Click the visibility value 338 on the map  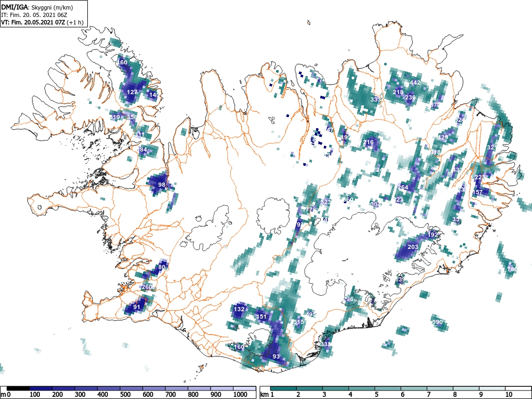[x=326, y=344]
